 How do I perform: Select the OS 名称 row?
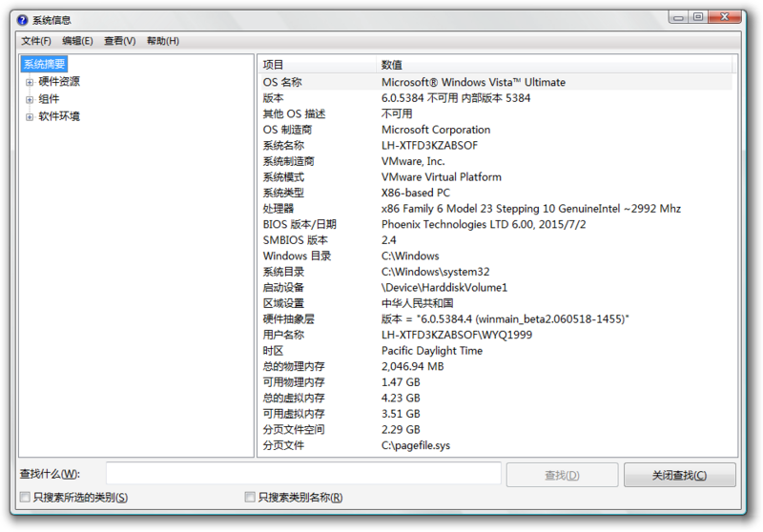[x=497, y=82]
